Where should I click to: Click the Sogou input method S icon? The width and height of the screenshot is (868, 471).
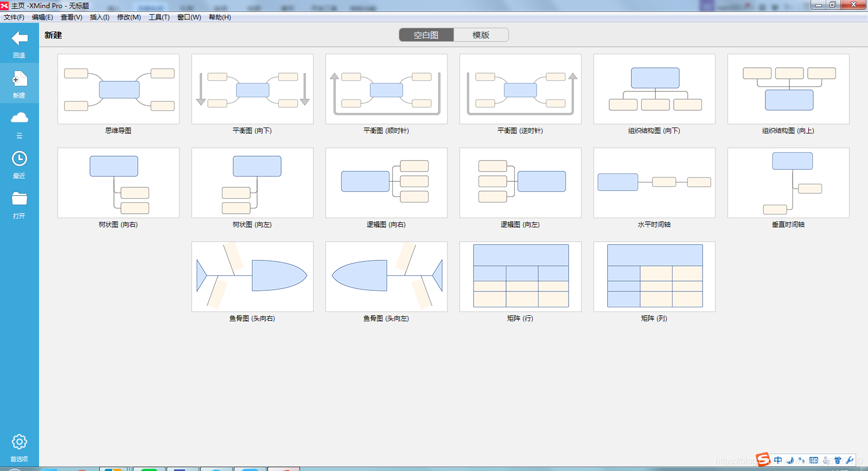click(763, 460)
